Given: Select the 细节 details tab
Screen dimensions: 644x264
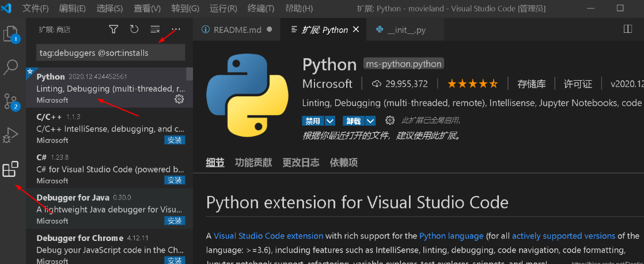Looking at the screenshot, I should [215, 163].
